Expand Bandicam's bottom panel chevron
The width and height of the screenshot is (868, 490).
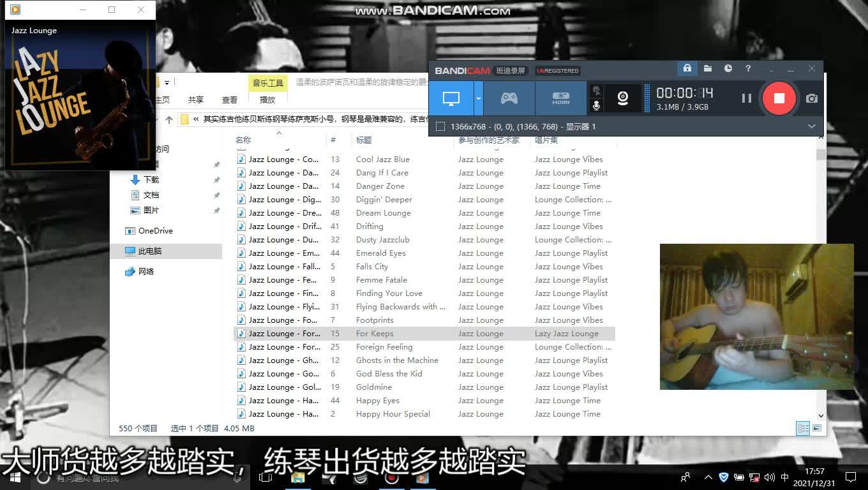pyautogui.click(x=812, y=126)
